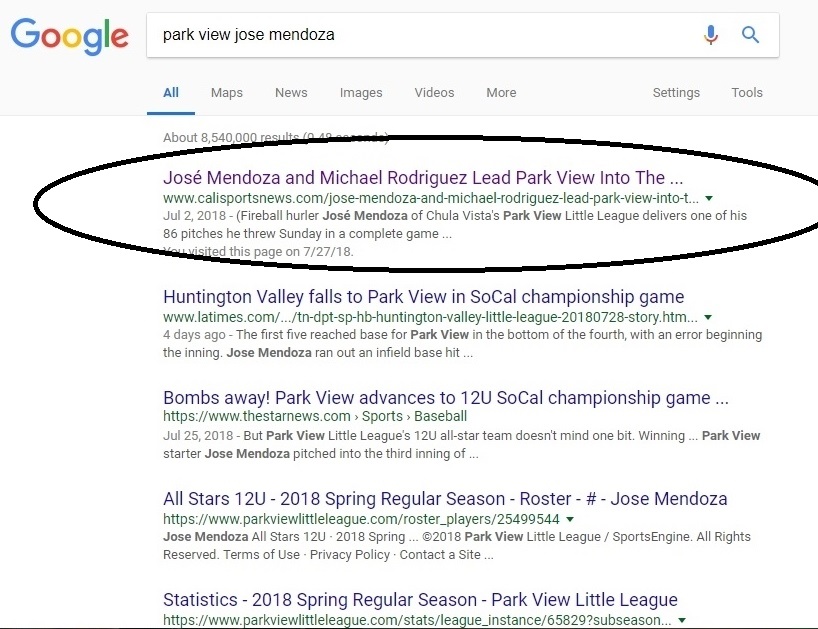Image resolution: width=818 pixels, height=629 pixels.
Task: Click inside the search box with park view jose mendoza
Action: point(423,35)
